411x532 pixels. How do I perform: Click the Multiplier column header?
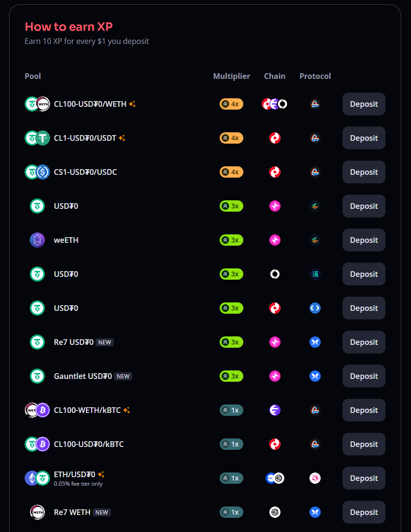coord(231,76)
